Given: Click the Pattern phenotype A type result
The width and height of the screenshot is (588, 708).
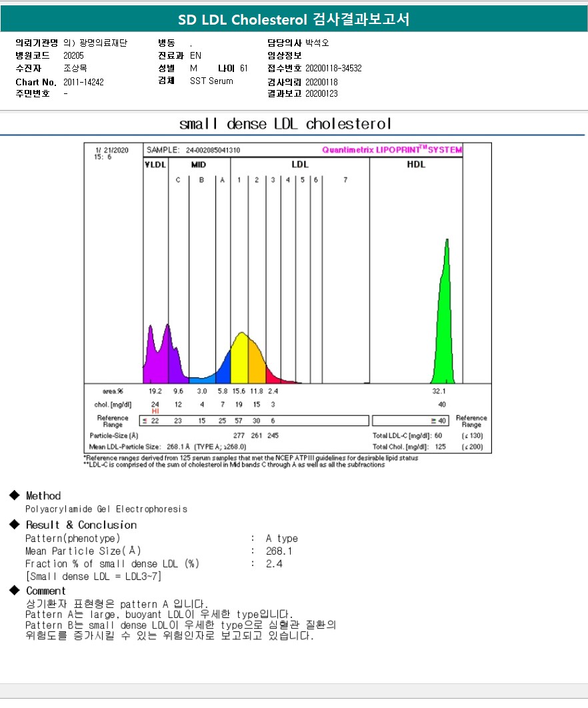Looking at the screenshot, I should (x=282, y=538).
